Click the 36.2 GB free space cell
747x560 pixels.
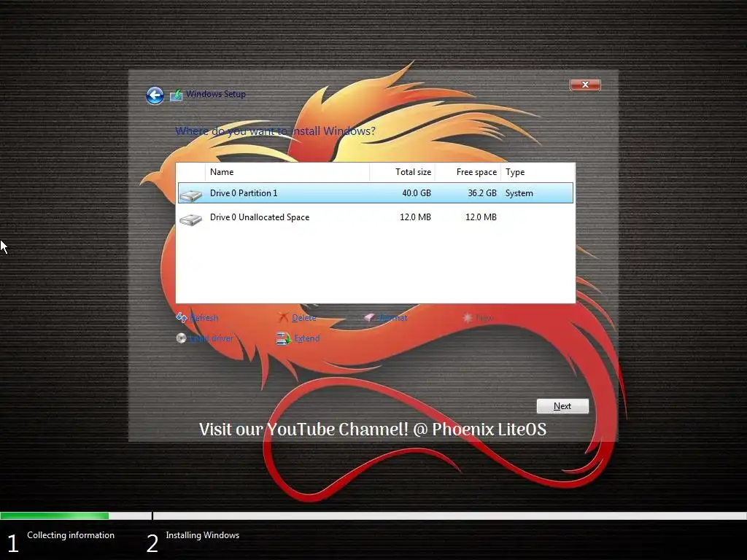click(482, 192)
